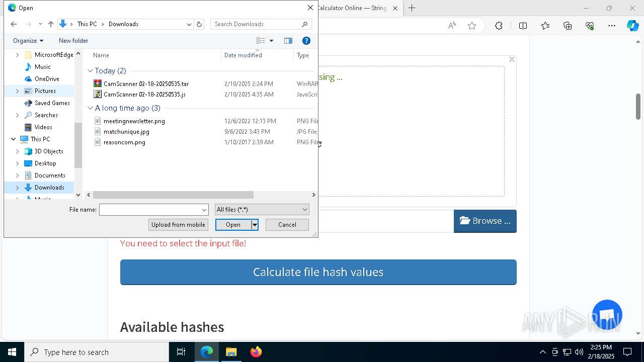Screen dimensions: 644x362
Task: Click the File name input box
Action: click(153, 210)
